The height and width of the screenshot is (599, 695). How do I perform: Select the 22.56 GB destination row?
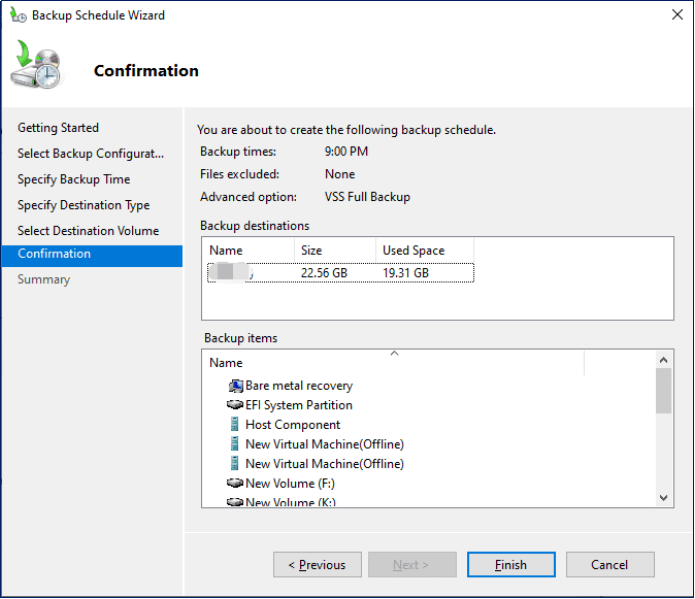coord(338,273)
